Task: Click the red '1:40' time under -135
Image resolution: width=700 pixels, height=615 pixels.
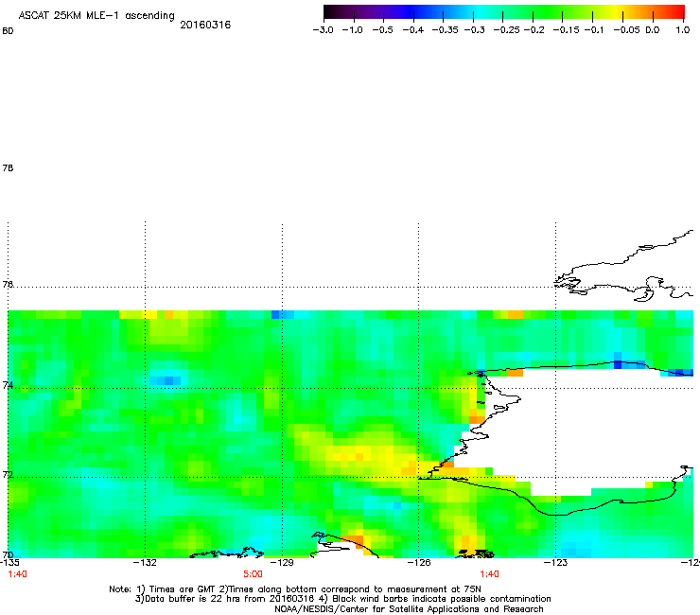Action: click(17, 574)
